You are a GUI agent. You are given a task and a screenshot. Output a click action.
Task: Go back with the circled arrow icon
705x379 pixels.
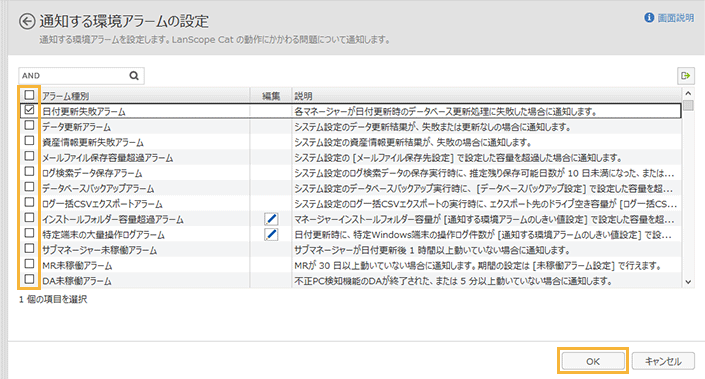[x=27, y=22]
